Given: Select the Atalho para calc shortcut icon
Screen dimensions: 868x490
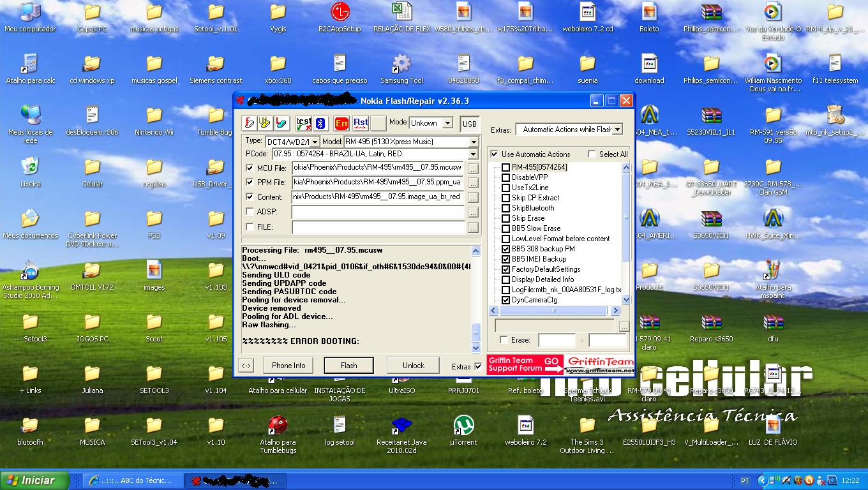Looking at the screenshot, I should pos(30,70).
